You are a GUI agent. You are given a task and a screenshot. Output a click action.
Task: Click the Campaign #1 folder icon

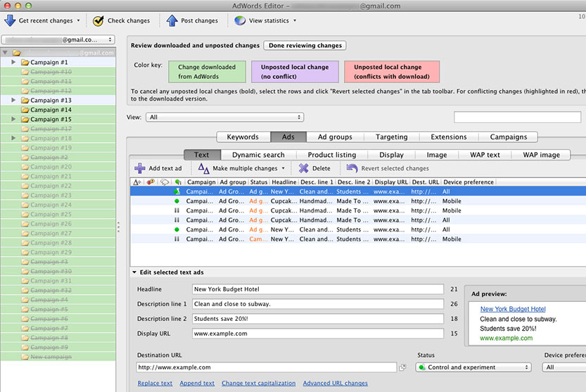coord(25,62)
